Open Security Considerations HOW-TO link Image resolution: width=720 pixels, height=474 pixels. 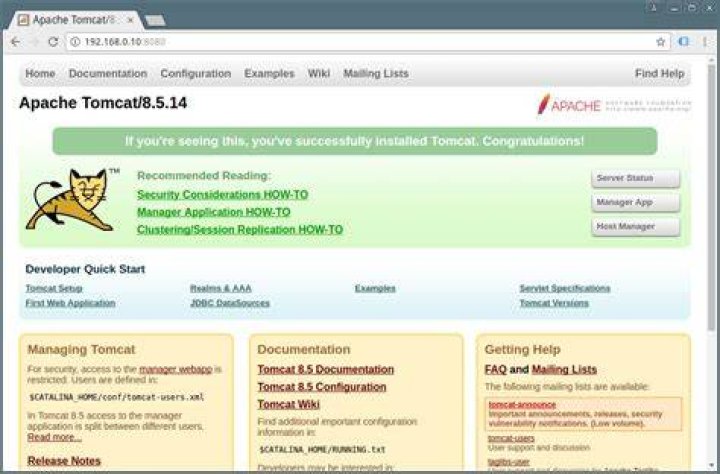pos(223,195)
